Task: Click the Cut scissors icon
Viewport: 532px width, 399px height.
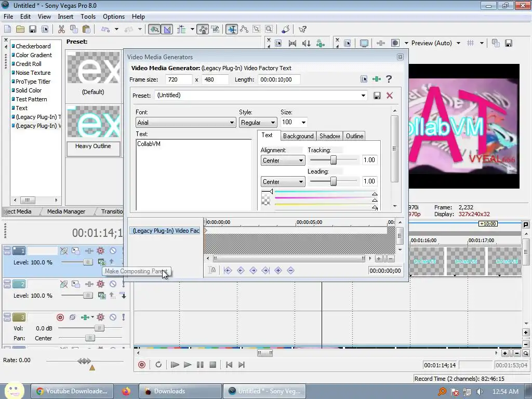Action: click(61, 29)
